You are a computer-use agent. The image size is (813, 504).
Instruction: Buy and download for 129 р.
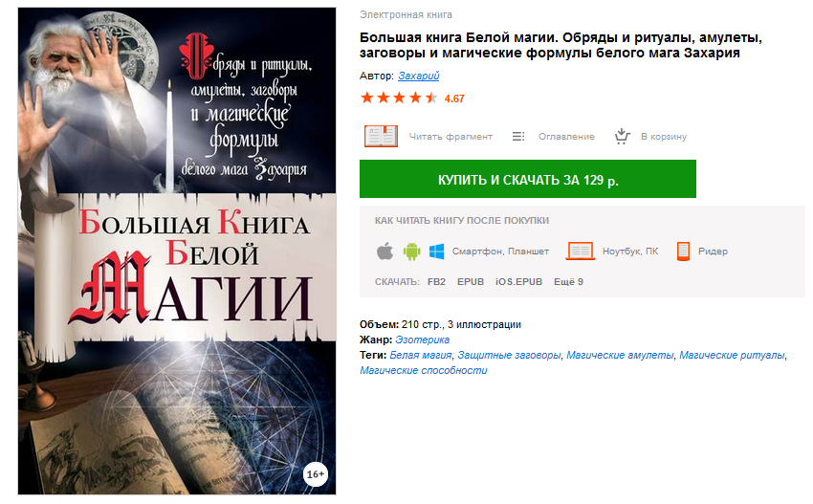click(x=527, y=179)
